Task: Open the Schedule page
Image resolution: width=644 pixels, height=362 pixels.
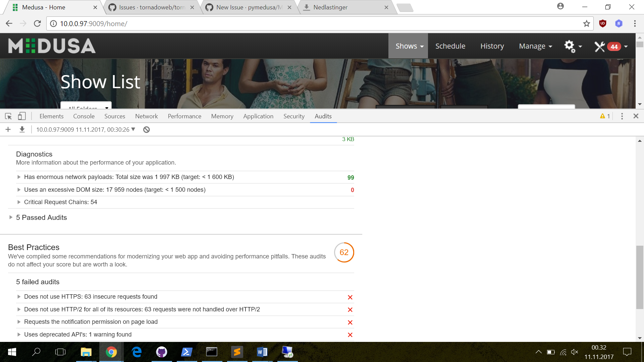Action: click(x=450, y=46)
